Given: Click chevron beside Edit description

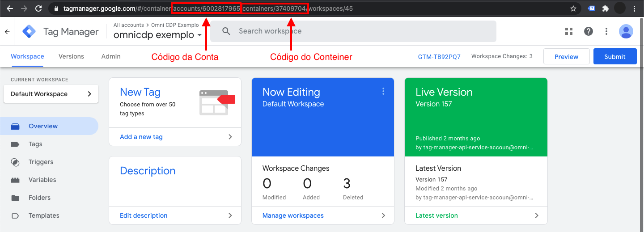Looking at the screenshot, I should click(230, 215).
